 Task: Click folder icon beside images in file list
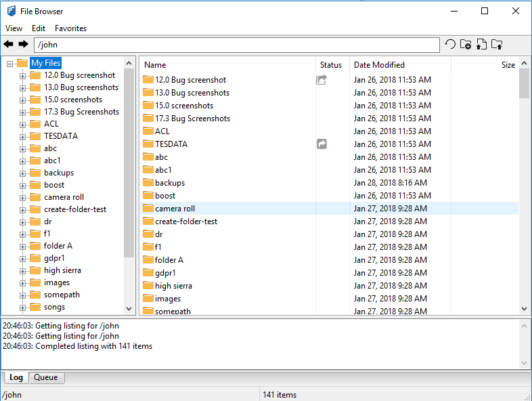148,298
